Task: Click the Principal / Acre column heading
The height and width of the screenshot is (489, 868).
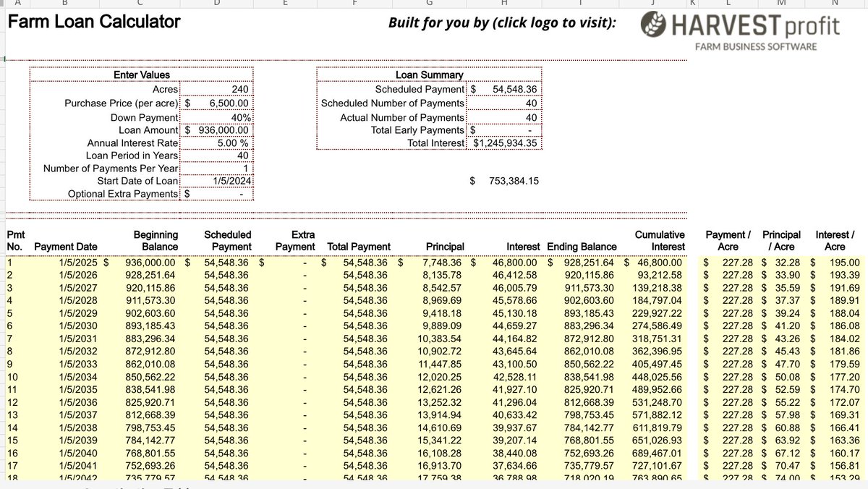Action: point(780,240)
